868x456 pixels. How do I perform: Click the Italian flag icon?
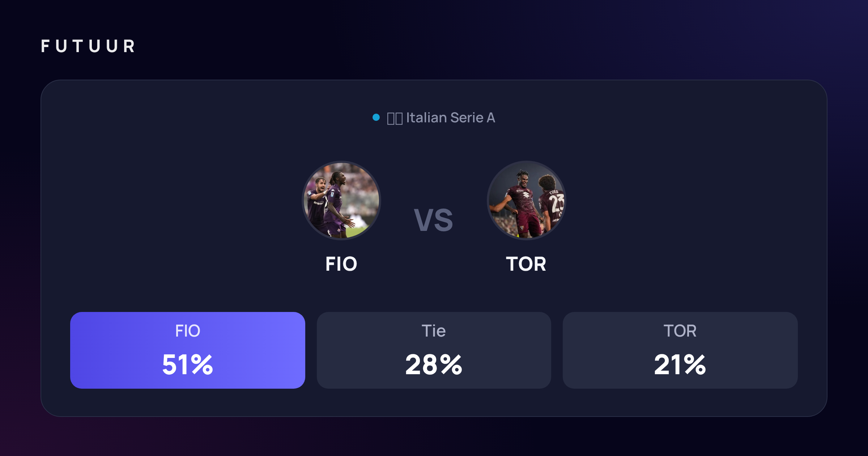point(395,118)
